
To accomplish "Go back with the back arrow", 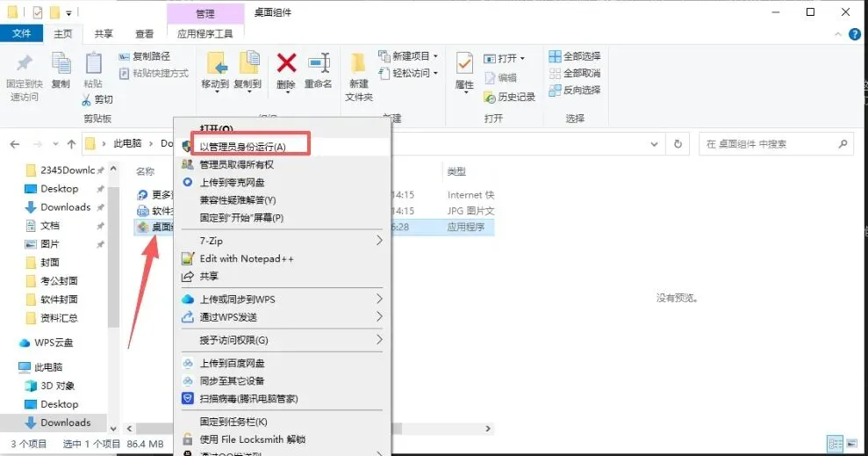I will pyautogui.click(x=15, y=144).
